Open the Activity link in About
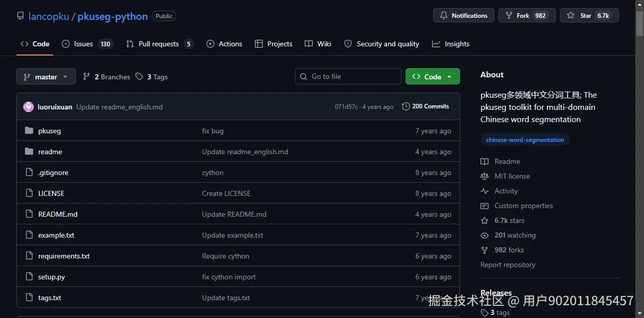The image size is (644, 318). (x=499, y=191)
